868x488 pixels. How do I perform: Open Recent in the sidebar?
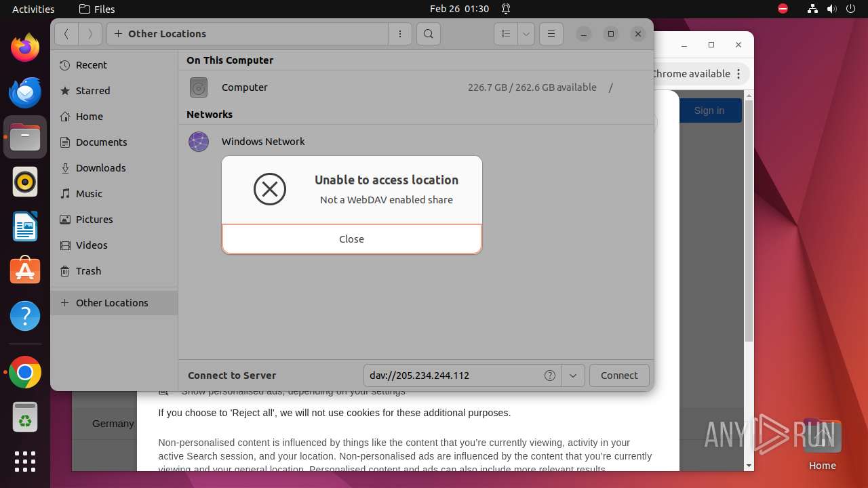coord(114,65)
